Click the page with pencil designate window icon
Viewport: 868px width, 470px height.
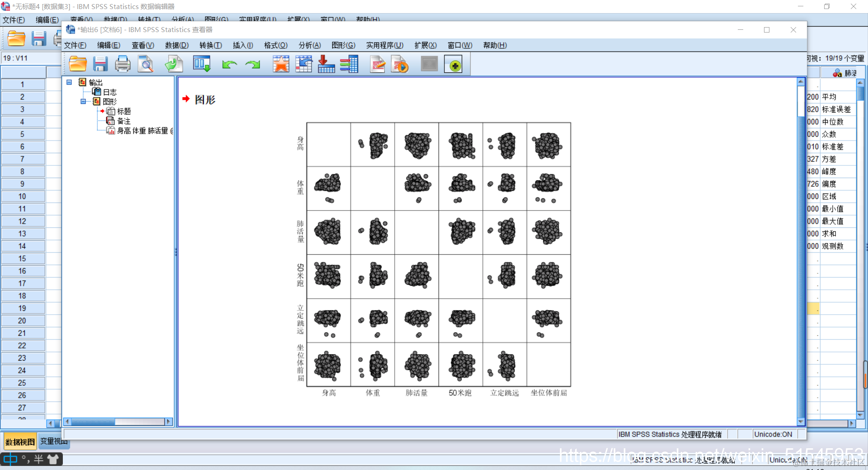(x=377, y=64)
